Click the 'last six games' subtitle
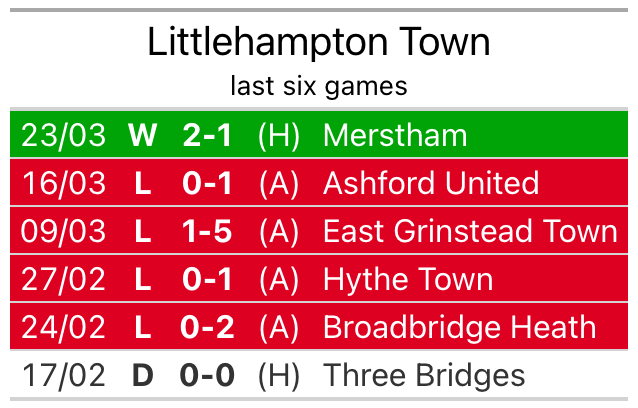The image size is (638, 408). pyautogui.click(x=319, y=86)
